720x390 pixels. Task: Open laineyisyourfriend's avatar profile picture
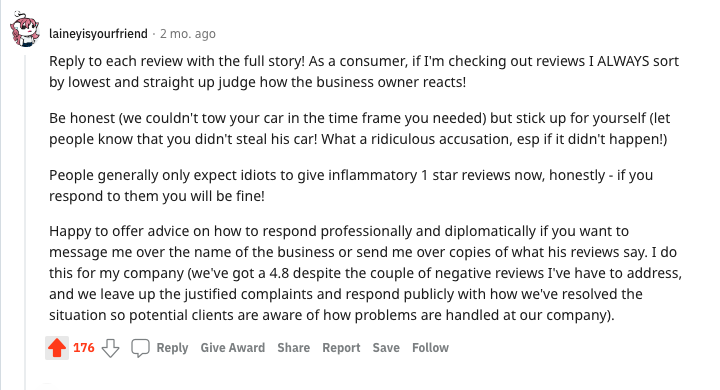(25, 30)
